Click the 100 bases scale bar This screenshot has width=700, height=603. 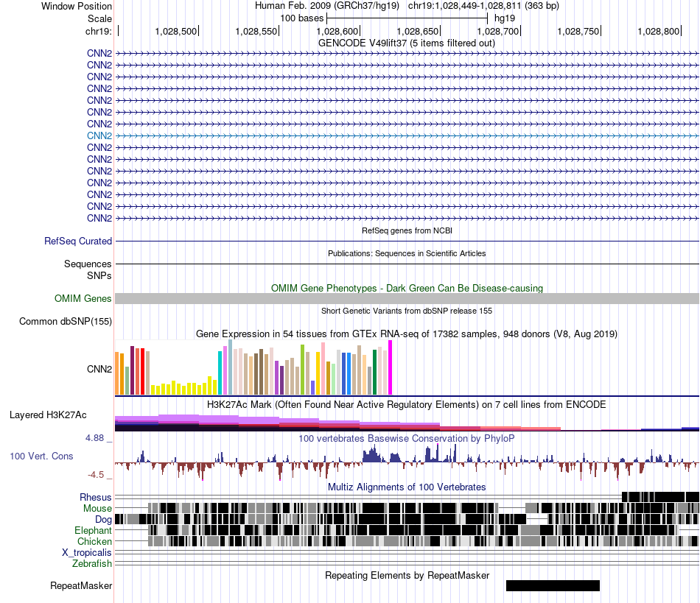click(x=407, y=18)
